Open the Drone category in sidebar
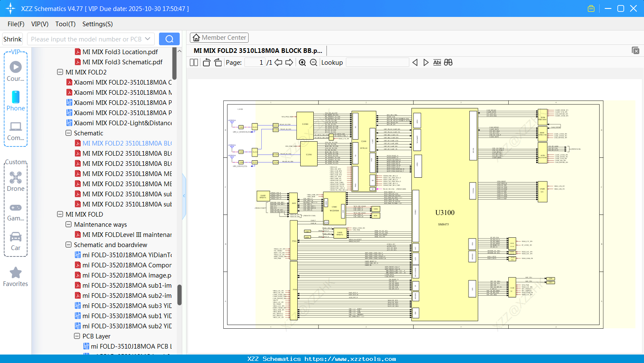Image resolution: width=644 pixels, height=363 pixels. [16, 181]
